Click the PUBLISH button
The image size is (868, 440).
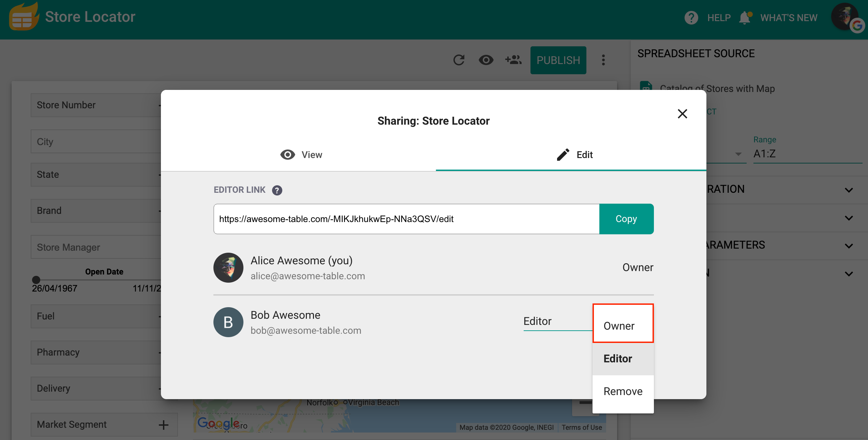[x=558, y=60]
